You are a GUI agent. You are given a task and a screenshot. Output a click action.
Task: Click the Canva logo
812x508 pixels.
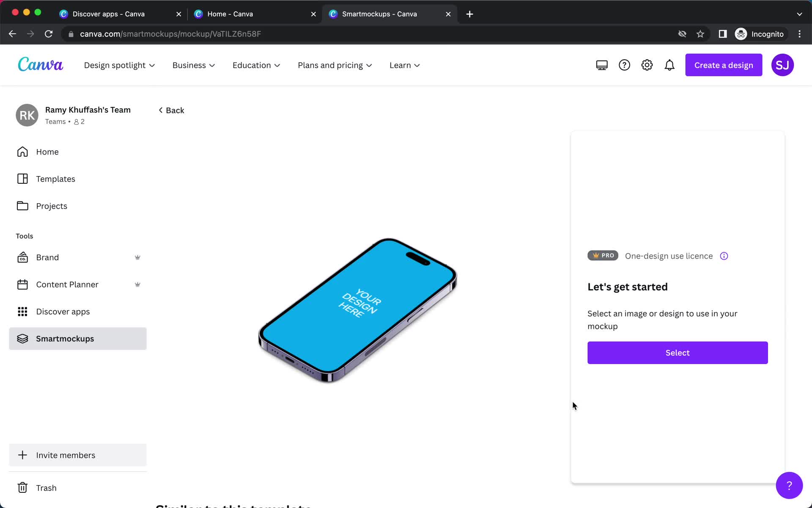pos(40,65)
